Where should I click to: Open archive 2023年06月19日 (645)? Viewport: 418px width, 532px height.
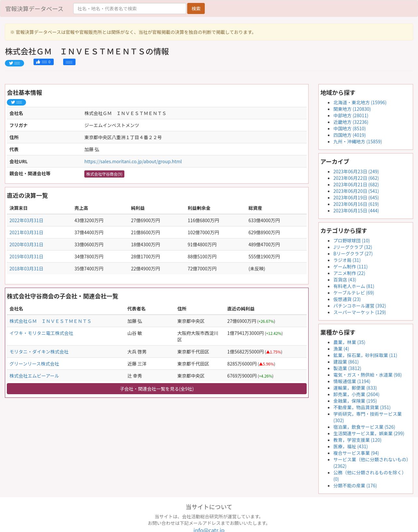[356, 198]
